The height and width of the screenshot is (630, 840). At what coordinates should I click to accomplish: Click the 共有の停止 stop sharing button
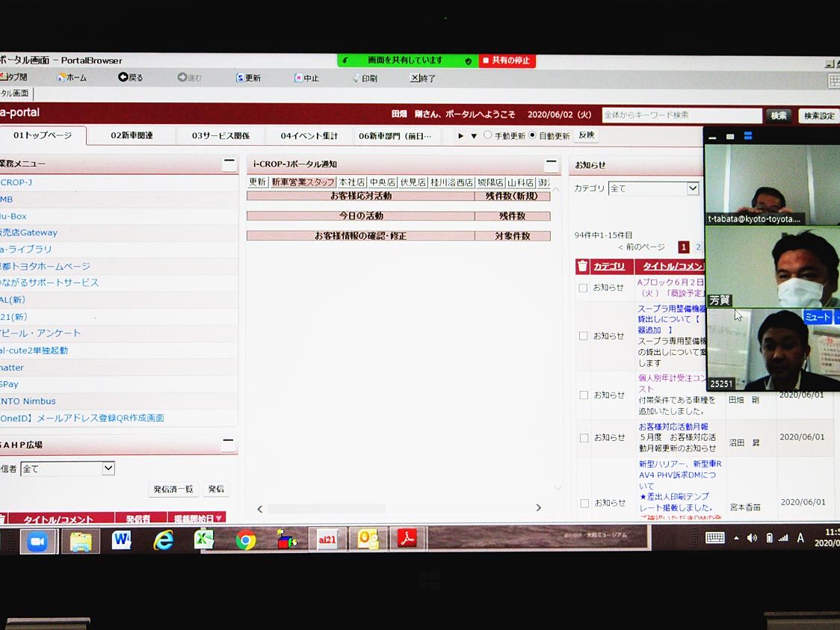coord(507,61)
